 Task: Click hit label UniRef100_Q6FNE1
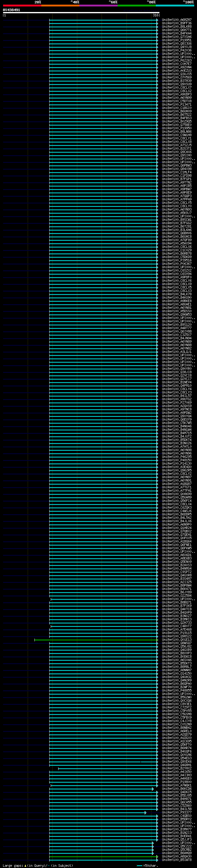[x=176, y=544]
